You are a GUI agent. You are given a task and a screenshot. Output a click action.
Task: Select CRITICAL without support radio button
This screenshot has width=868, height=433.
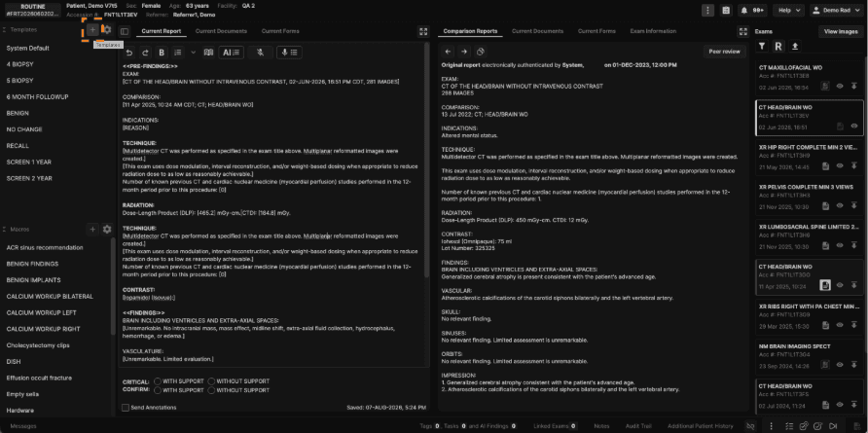tap(211, 381)
